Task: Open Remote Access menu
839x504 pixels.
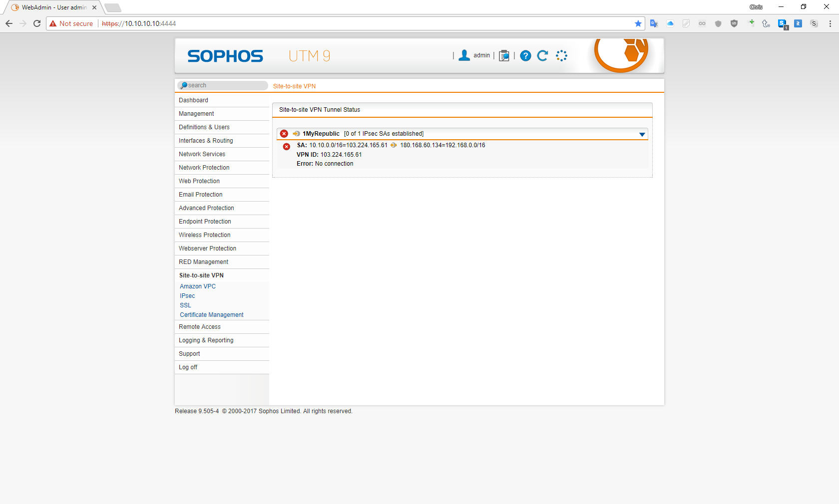Action: pyautogui.click(x=222, y=327)
